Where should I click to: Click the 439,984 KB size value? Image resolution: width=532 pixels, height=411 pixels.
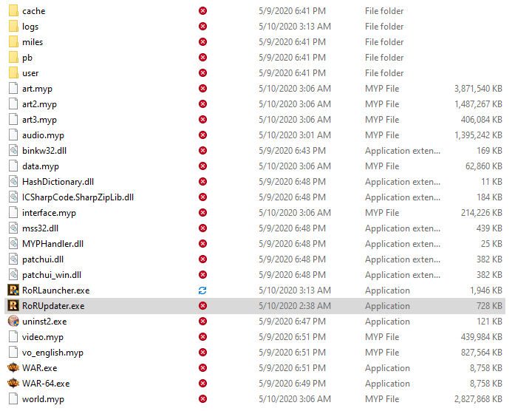tap(482, 337)
